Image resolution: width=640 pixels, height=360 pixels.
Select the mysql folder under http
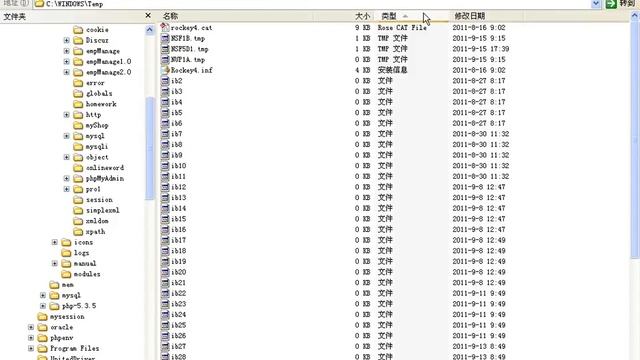point(95,136)
